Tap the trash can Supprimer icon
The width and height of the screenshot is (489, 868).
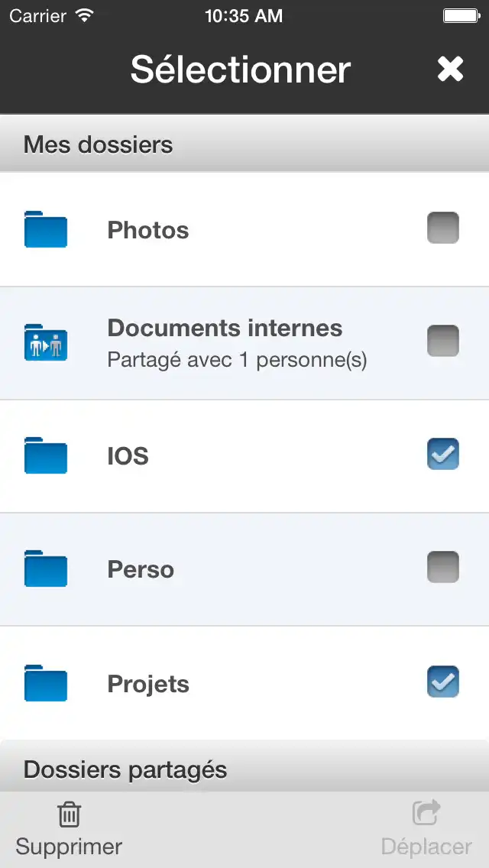click(70, 815)
